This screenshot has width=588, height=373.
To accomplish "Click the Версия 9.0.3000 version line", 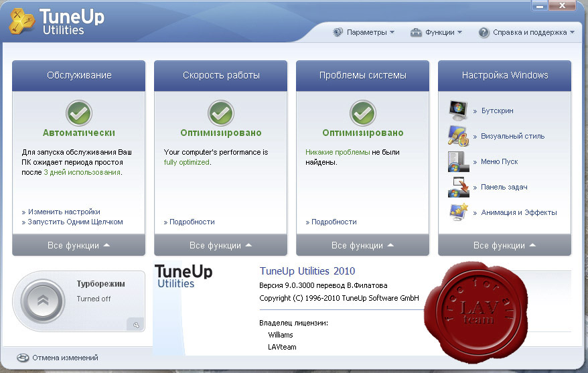I will pyautogui.click(x=323, y=285).
